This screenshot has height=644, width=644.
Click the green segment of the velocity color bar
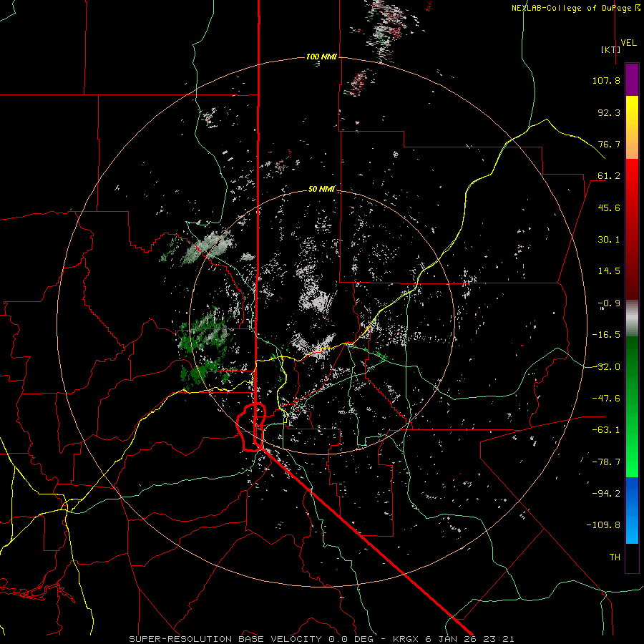pyautogui.click(x=632, y=406)
